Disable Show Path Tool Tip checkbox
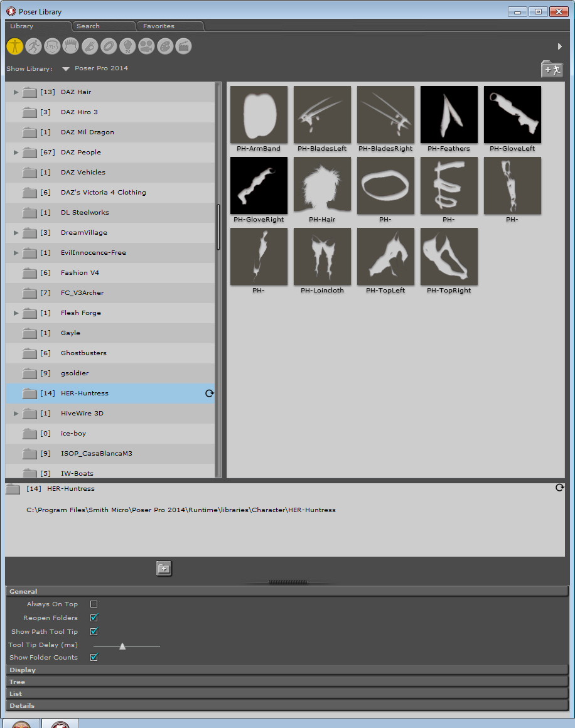This screenshot has width=575, height=728. [x=94, y=631]
